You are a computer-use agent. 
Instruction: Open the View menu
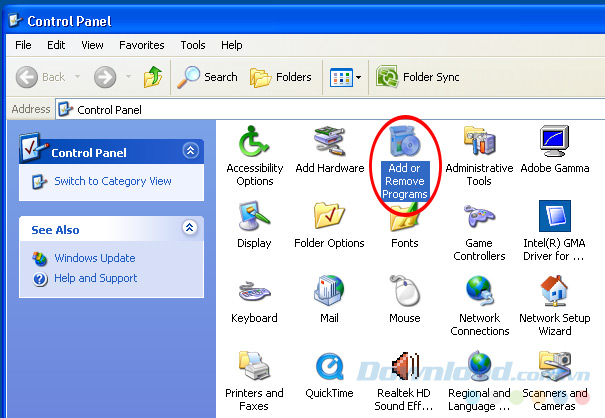[92, 45]
